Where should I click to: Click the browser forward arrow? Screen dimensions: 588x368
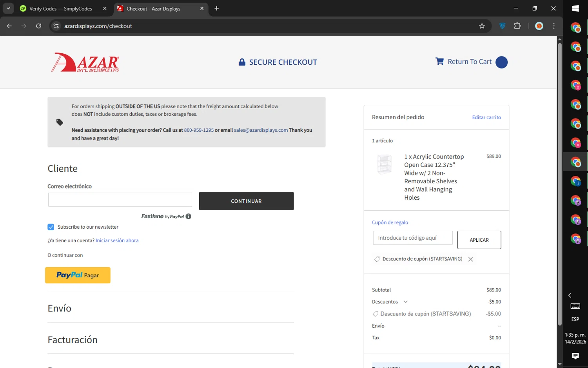[x=24, y=26]
